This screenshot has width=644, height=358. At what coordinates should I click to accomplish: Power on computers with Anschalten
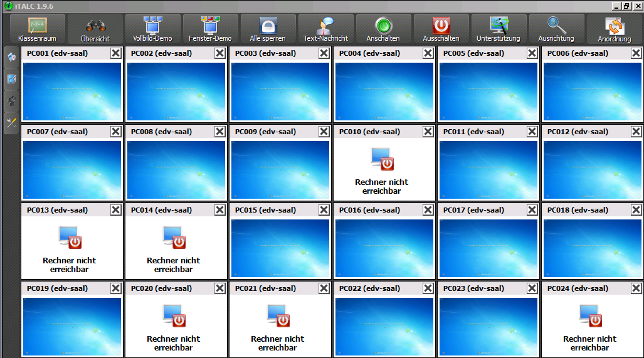pyautogui.click(x=383, y=29)
